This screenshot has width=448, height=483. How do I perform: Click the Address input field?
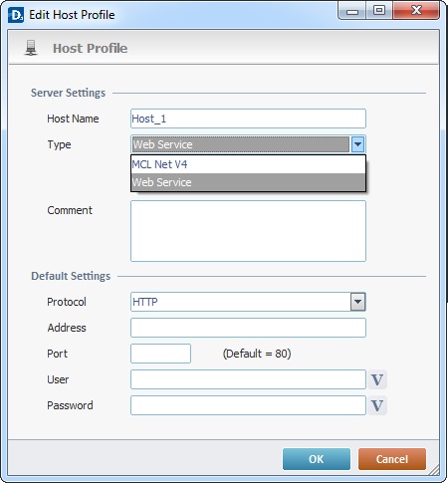[x=248, y=328]
